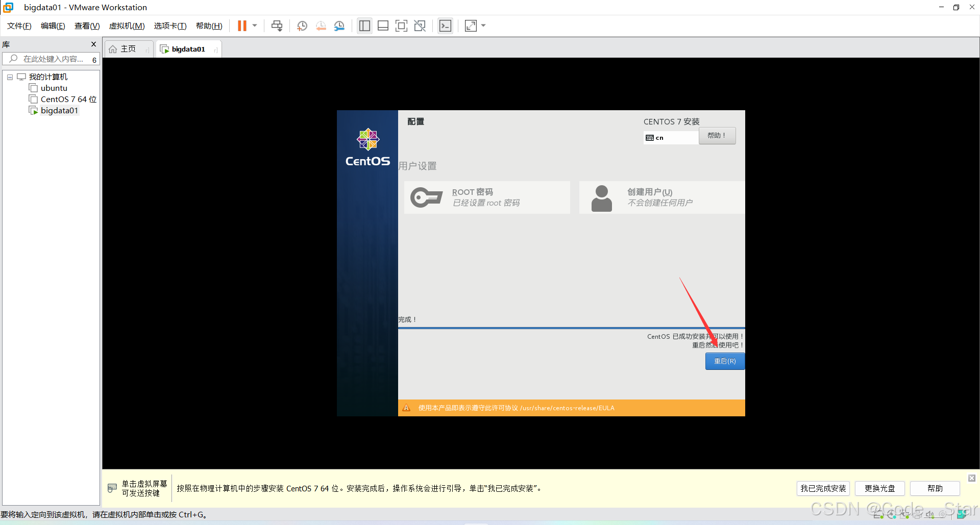This screenshot has width=980, height=525.
Task: Select 我的计算机 in the library tree
Action: coord(48,77)
